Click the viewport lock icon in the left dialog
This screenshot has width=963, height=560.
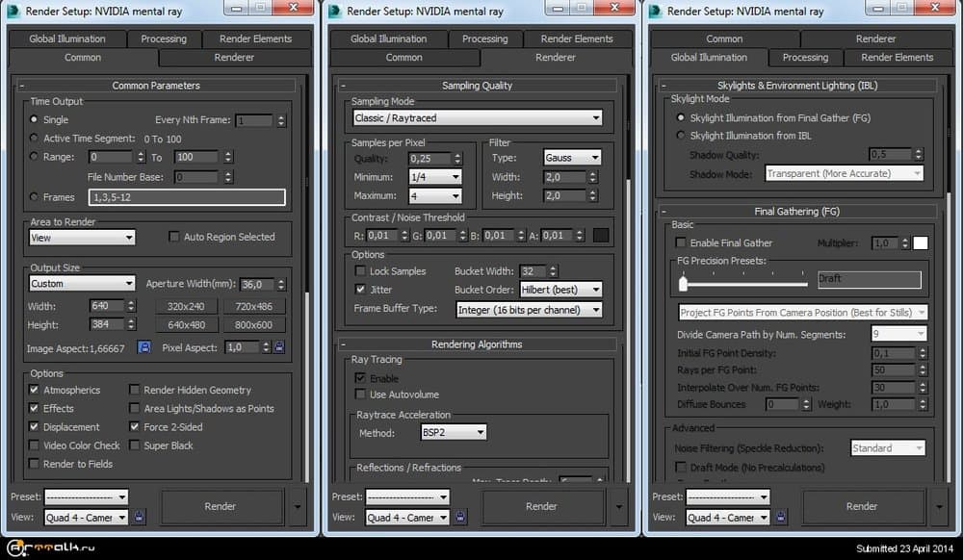click(x=139, y=517)
